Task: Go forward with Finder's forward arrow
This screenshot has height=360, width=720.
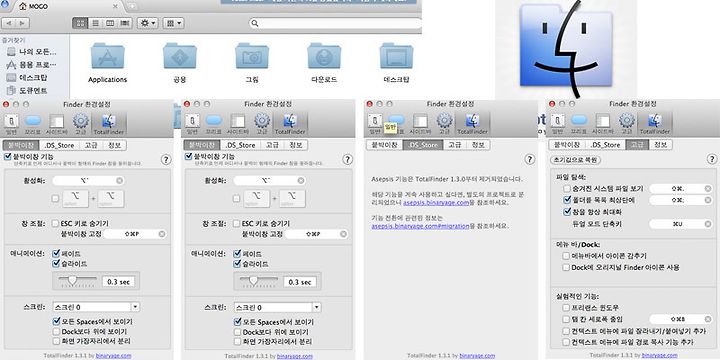Action: [x=22, y=23]
